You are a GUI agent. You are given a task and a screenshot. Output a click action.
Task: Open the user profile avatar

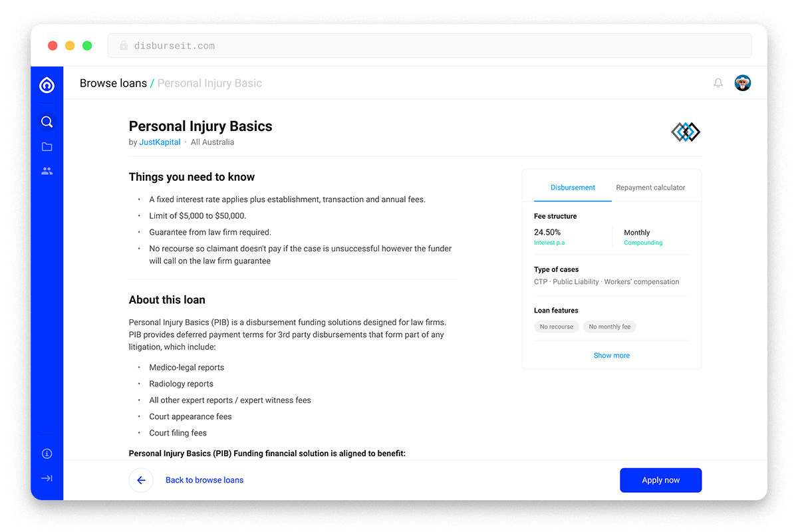pos(743,83)
